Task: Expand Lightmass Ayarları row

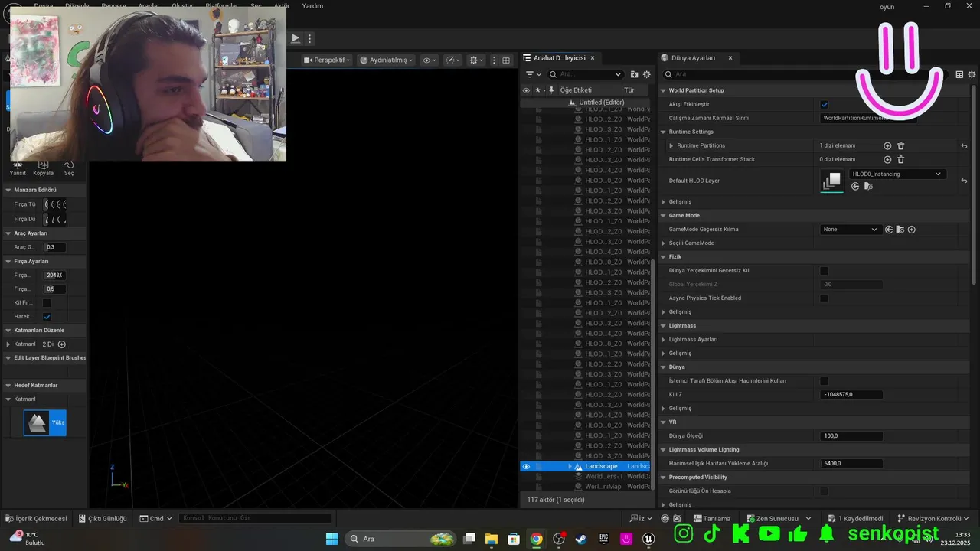Action: [664, 339]
